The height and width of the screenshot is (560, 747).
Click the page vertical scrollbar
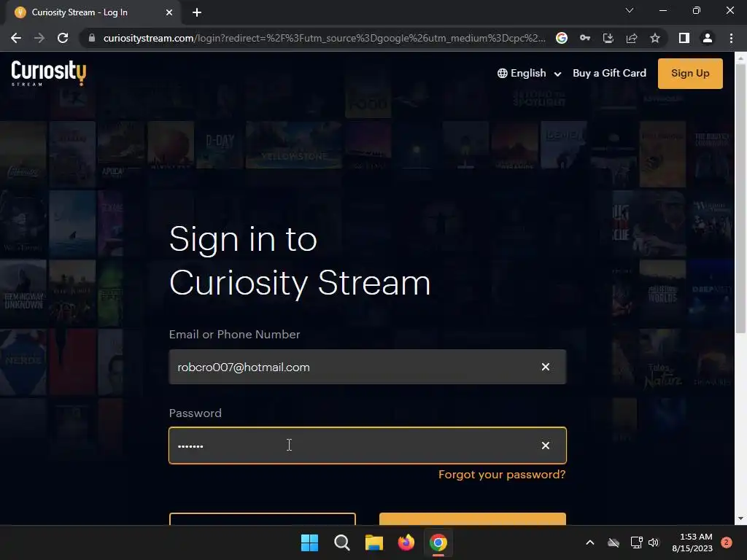740,198
